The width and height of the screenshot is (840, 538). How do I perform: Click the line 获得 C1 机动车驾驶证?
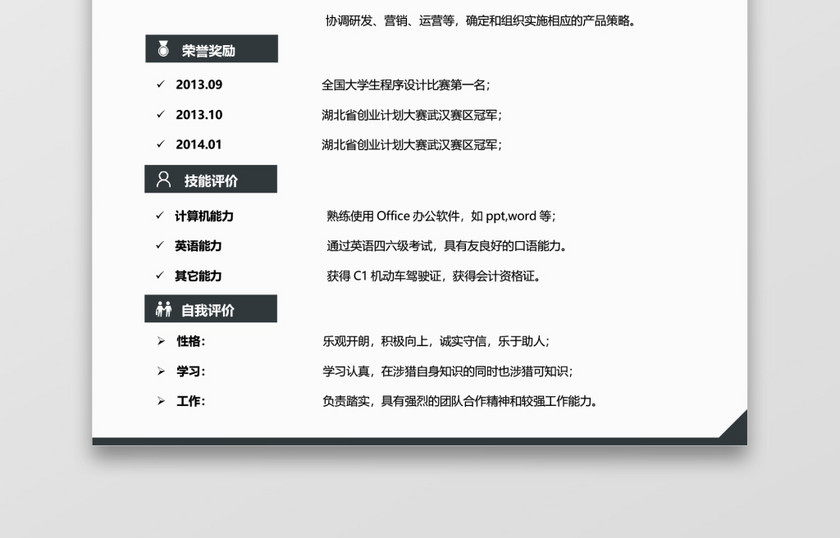pyautogui.click(x=433, y=276)
